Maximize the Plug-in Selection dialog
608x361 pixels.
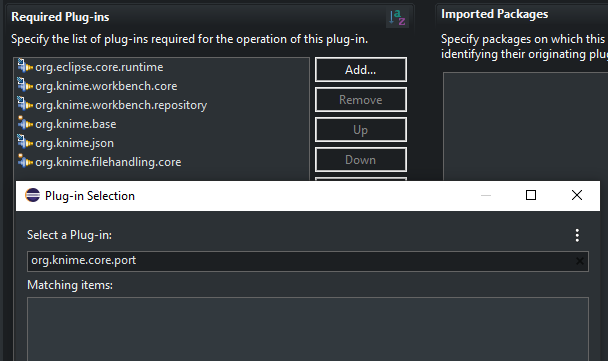(x=531, y=195)
